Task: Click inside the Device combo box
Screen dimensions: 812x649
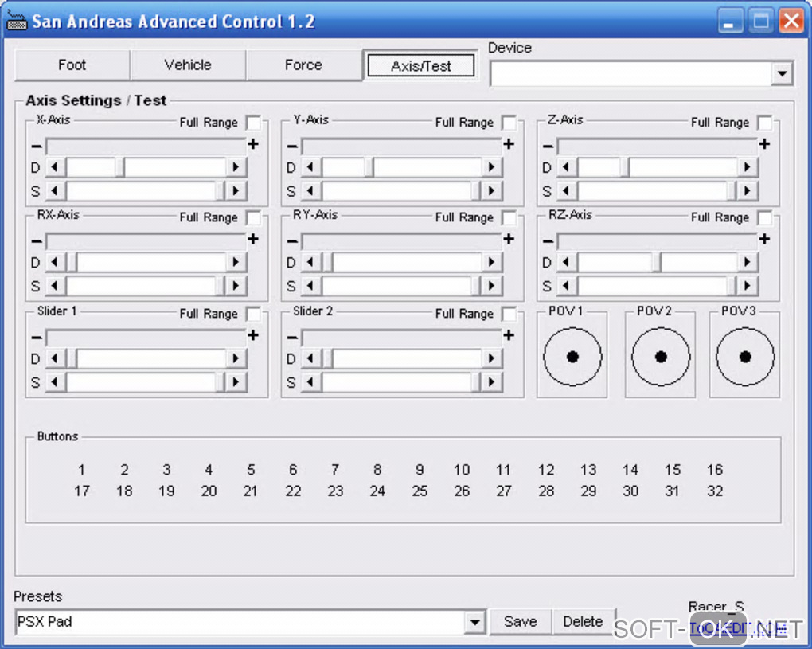Action: [631, 73]
